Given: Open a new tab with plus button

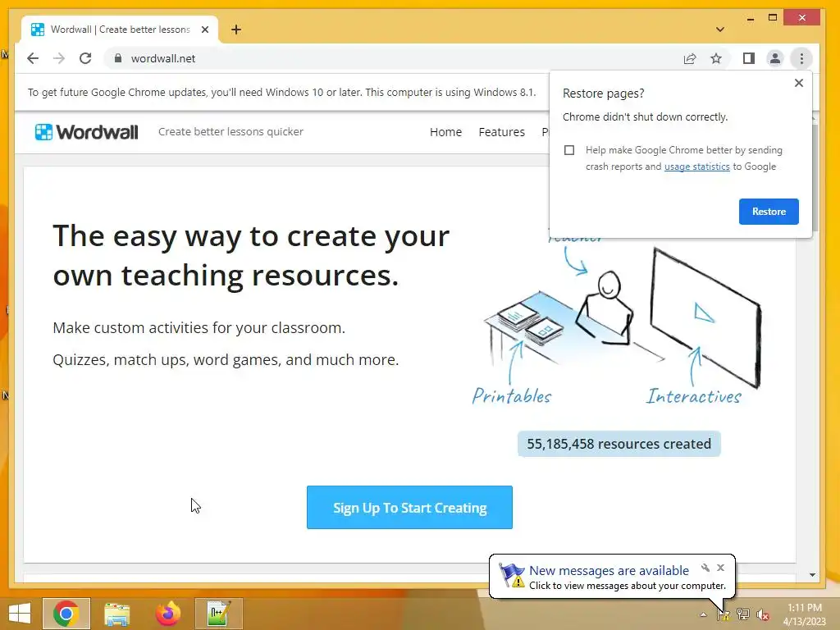Looking at the screenshot, I should (236, 30).
